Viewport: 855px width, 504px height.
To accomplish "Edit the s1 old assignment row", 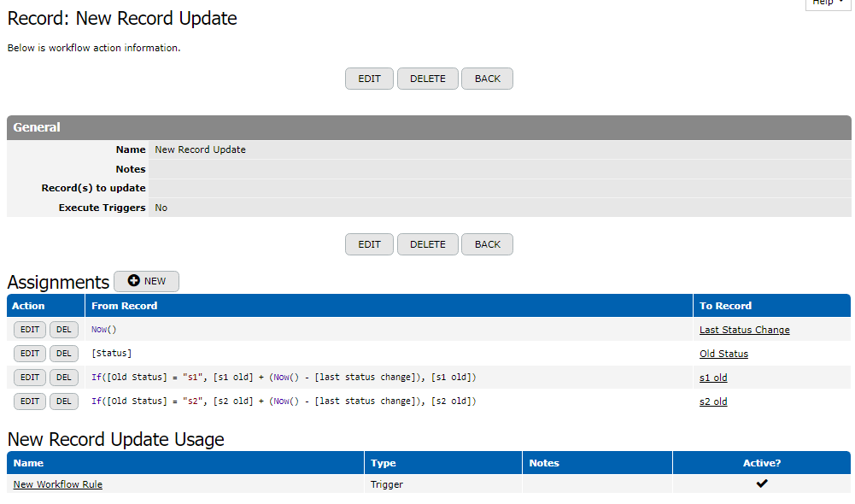I will 30,378.
